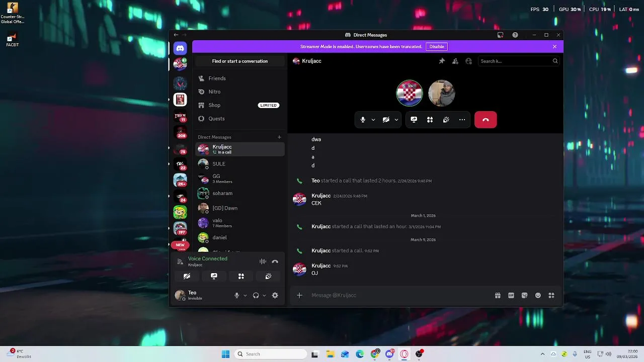Deafen with headphones icon in user panel

[256, 296]
